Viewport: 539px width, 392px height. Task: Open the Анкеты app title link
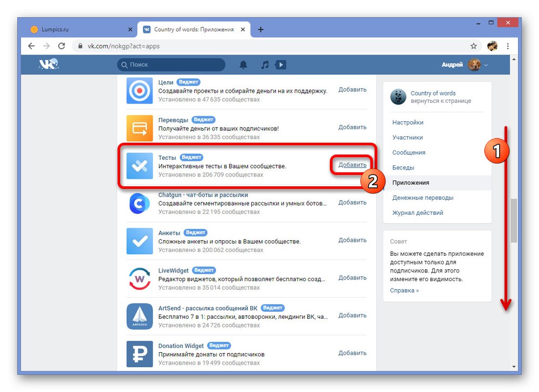[x=169, y=233]
